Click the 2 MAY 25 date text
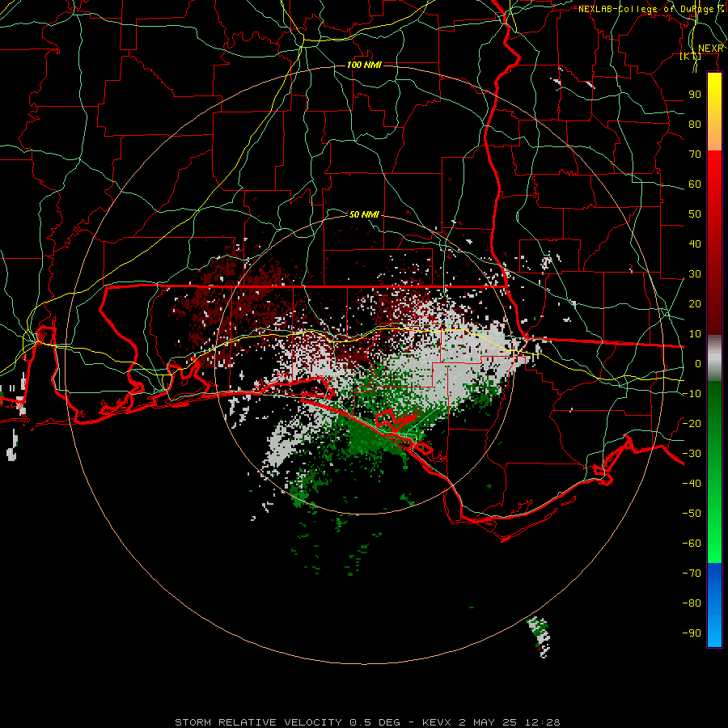This screenshot has height=728, width=728. 489,722
